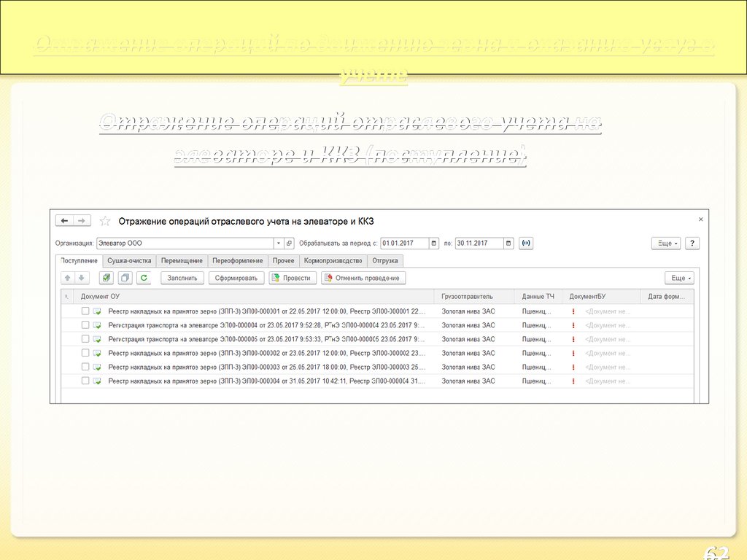This screenshot has height=560, width=747.
Task: Click the end date field 30.11.2017
Action: (x=479, y=244)
